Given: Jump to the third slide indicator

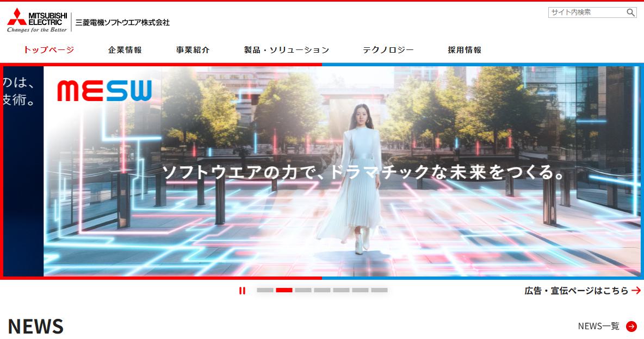Looking at the screenshot, I should pyautogui.click(x=303, y=290).
